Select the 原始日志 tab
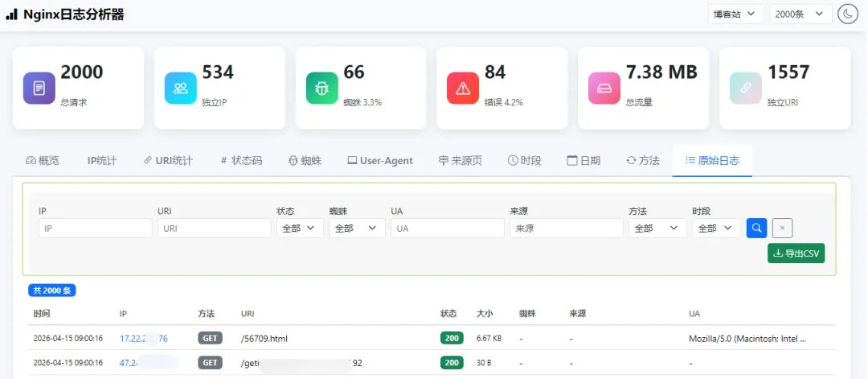 (x=712, y=161)
